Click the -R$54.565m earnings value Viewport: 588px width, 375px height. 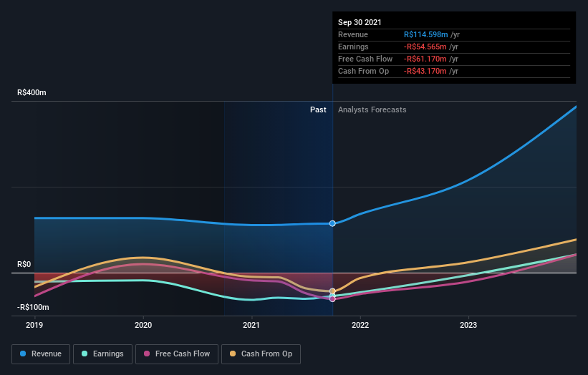pos(425,47)
